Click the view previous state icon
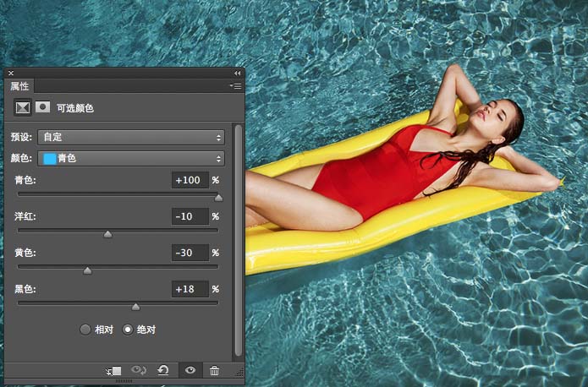 point(139,371)
